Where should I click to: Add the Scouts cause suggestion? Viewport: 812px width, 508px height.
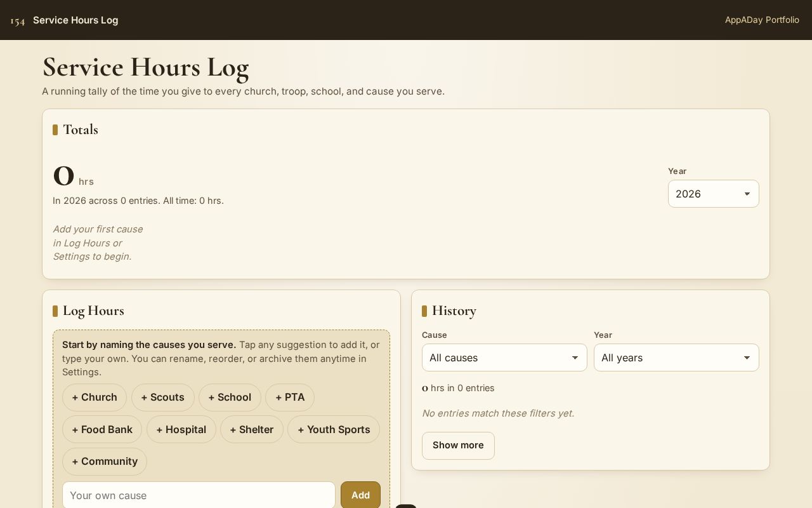[163, 398]
